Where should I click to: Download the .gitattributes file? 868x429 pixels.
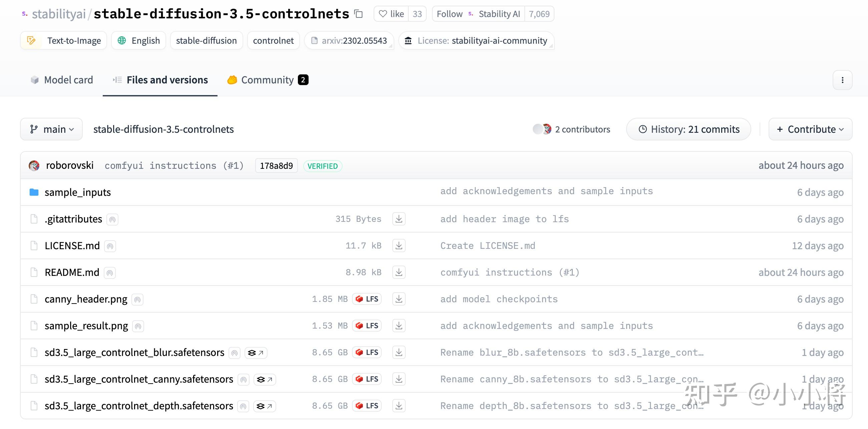pyautogui.click(x=399, y=219)
